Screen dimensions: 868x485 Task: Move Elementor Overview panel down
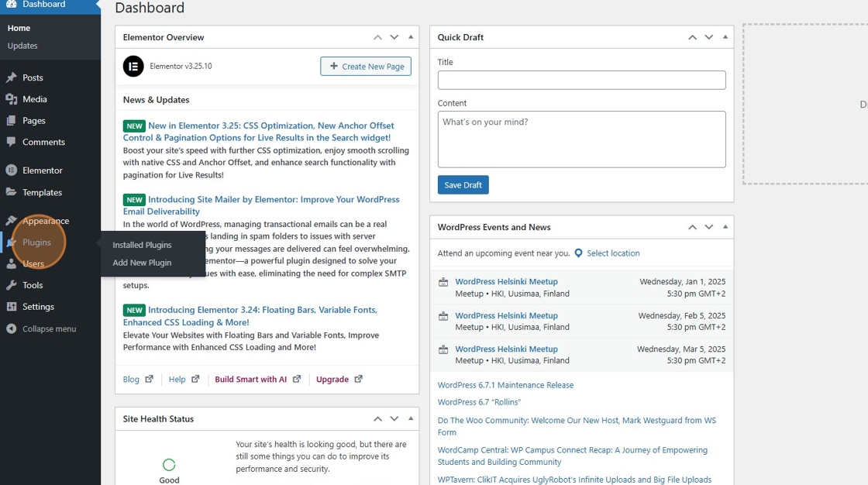394,37
